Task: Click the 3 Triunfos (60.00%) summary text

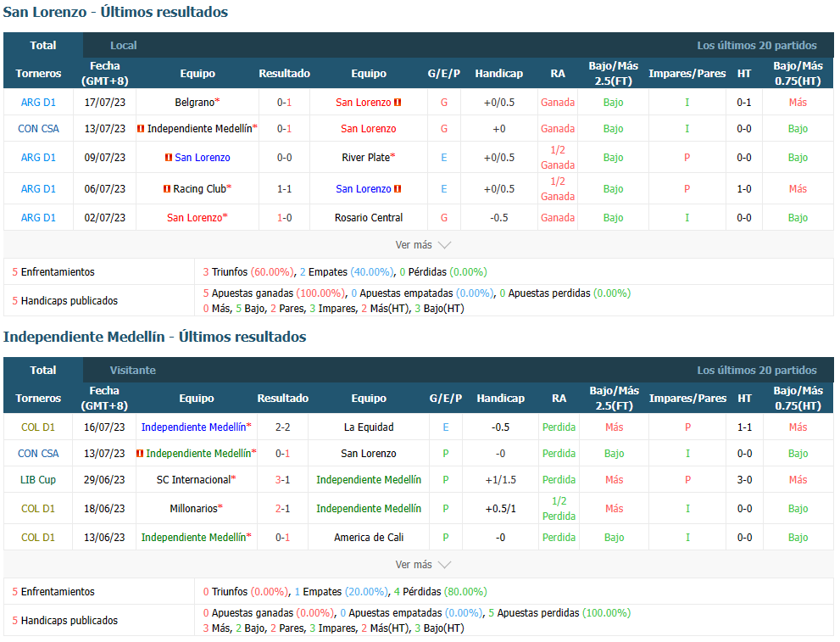Action: tap(248, 271)
